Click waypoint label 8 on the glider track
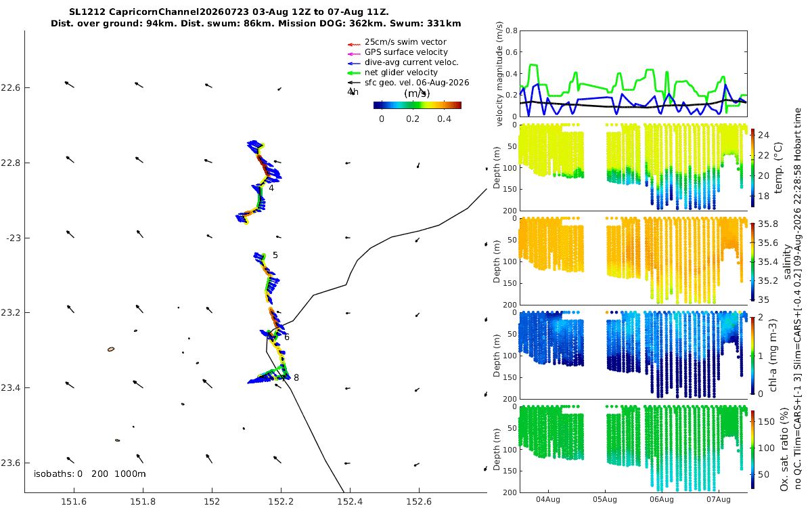 pos(296,377)
